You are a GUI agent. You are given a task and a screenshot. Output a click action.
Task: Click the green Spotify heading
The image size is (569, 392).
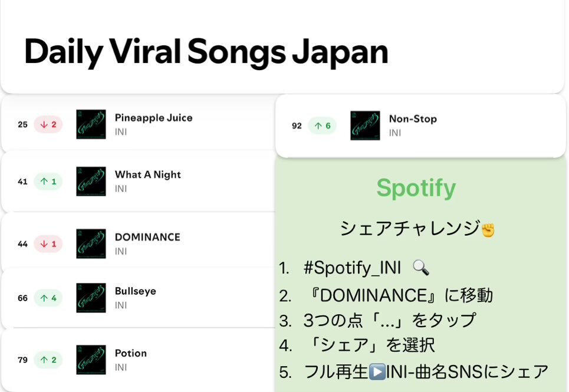[416, 188]
